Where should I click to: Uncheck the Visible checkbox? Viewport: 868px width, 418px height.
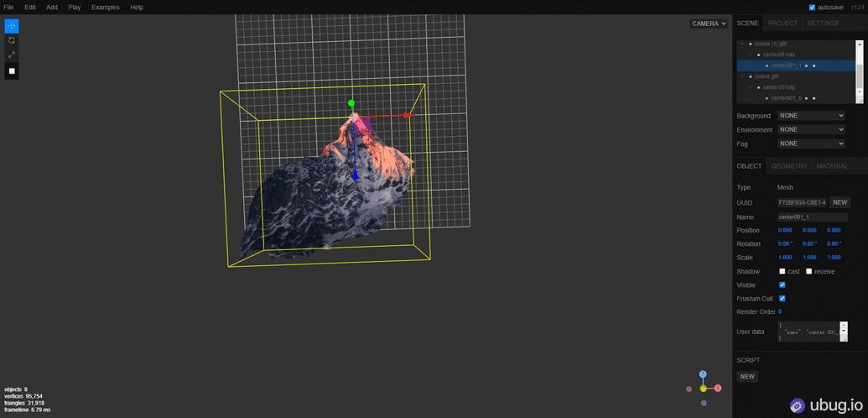pos(782,285)
